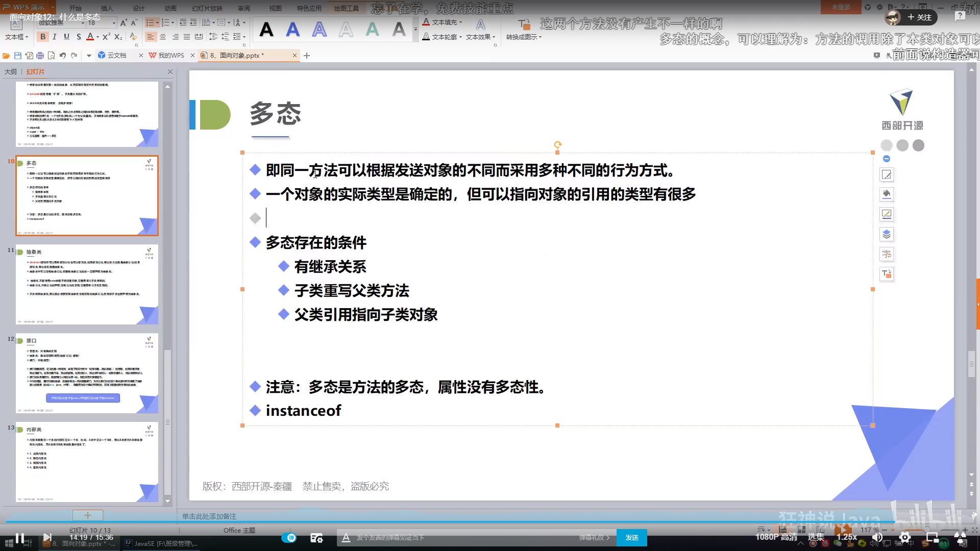Viewport: 980px width, 551px height.
Task: Open the 插入 ribbon tab
Action: click(x=107, y=8)
